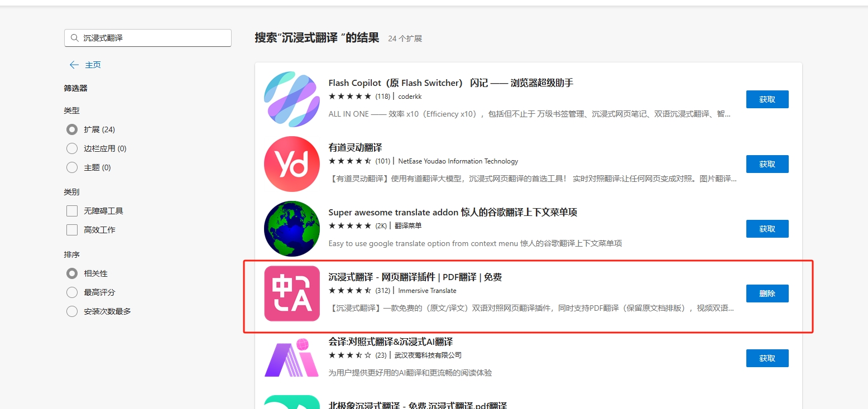Click the star rating of 沉浸式翻译
This screenshot has height=409, width=868.
point(350,291)
